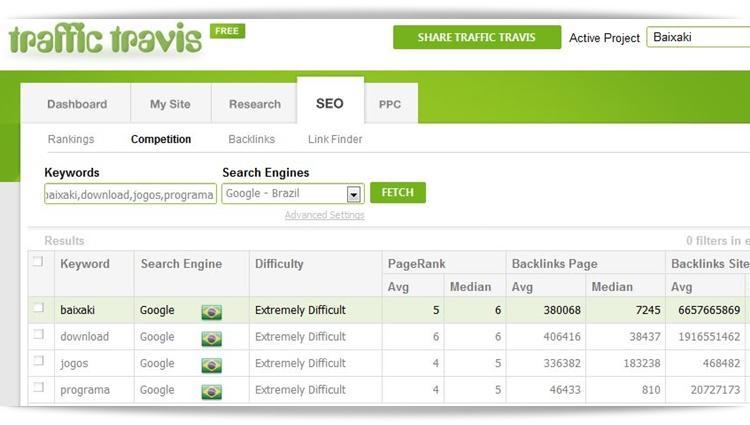750x425 pixels.
Task: Go to the Research tab
Action: coord(254,104)
